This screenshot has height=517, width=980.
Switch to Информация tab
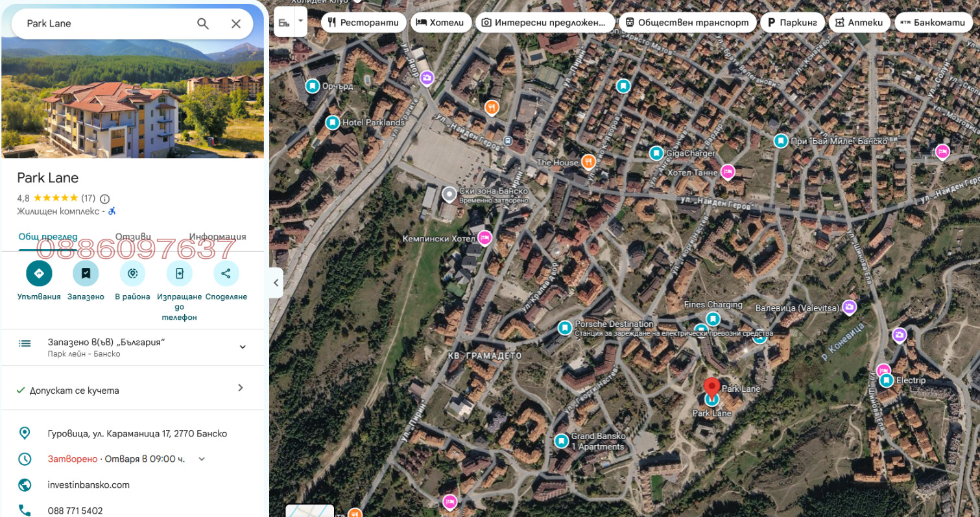click(x=217, y=237)
